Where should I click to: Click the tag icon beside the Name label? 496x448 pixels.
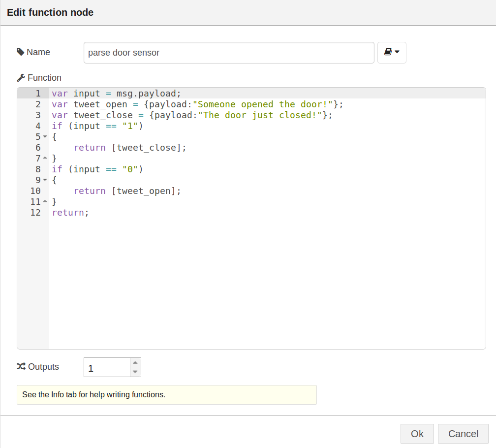pos(20,52)
